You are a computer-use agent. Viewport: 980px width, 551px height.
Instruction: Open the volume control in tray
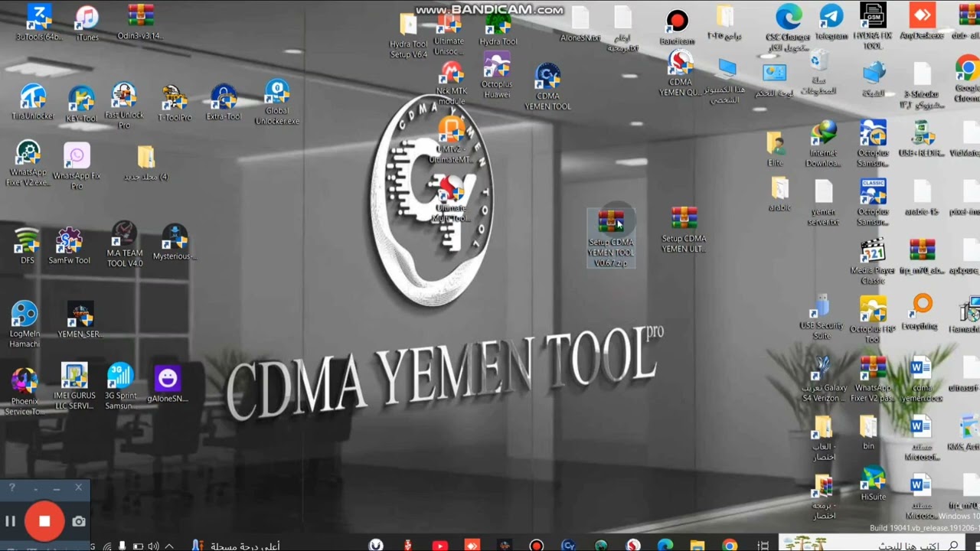pos(153,546)
